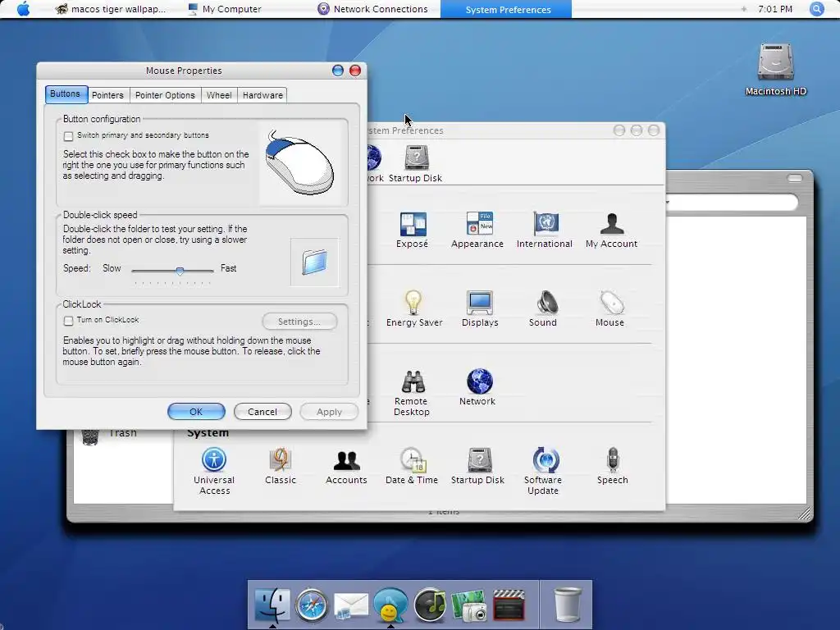This screenshot has height=630, width=840.
Task: Open Energy Saver preferences
Action: pyautogui.click(x=414, y=308)
